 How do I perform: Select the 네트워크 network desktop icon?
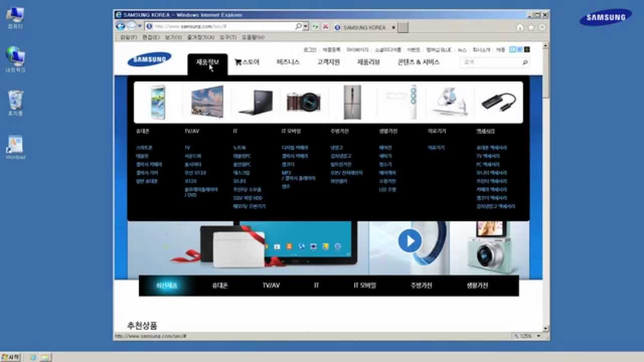tap(16, 60)
